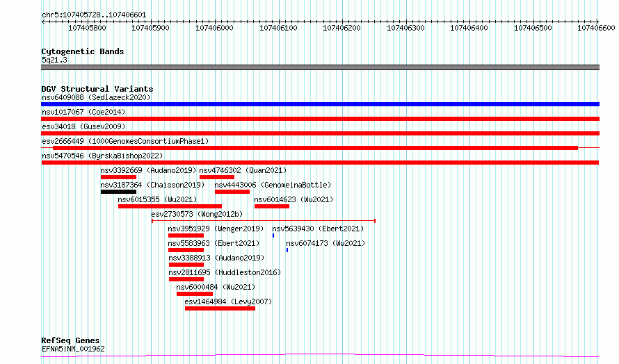
Task: Click ruler position 107405800
Action: 87,28
